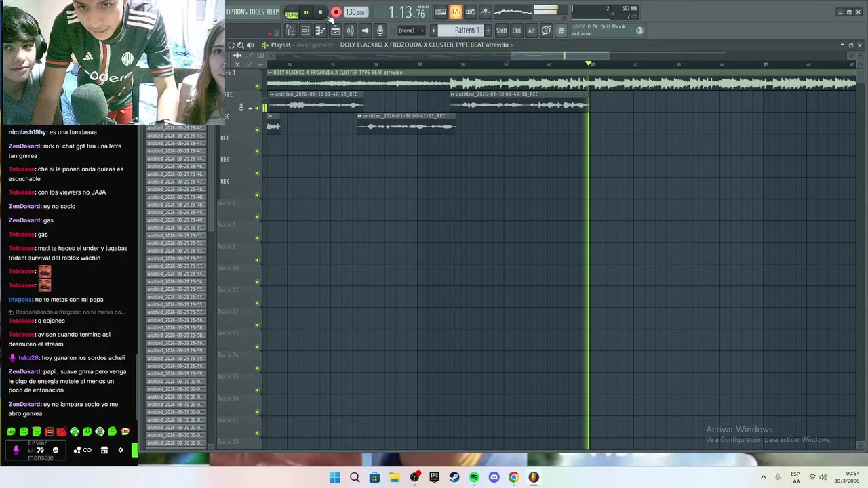This screenshot has width=868, height=488.
Task: Click the tempo 130.000 field
Action: 355,12
